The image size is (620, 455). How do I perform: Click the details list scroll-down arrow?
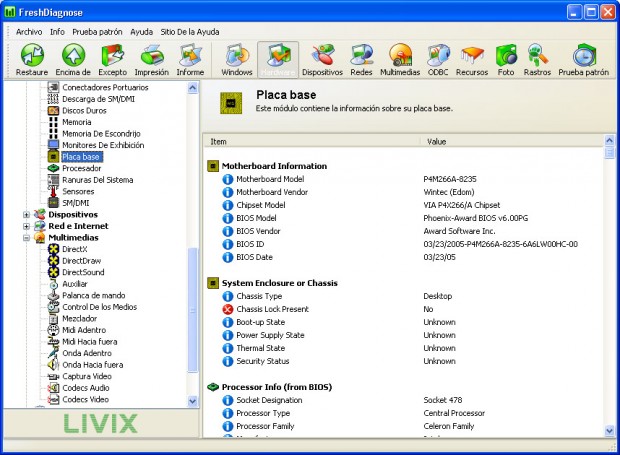[x=609, y=431]
